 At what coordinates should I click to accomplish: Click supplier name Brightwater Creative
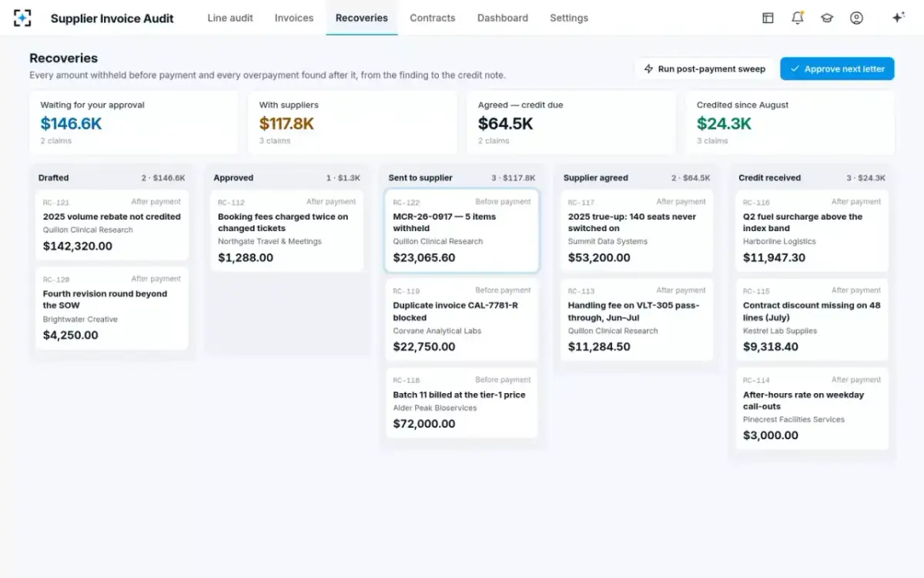[x=81, y=319]
